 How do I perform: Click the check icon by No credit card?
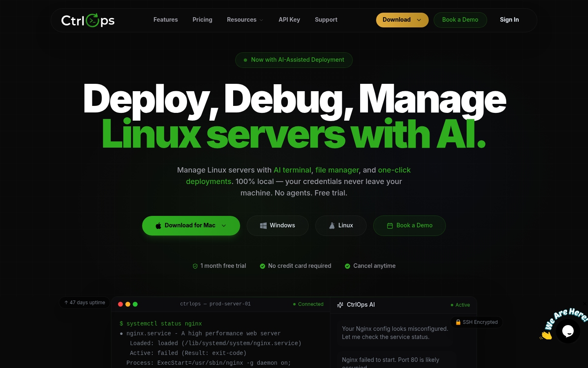pyautogui.click(x=263, y=266)
